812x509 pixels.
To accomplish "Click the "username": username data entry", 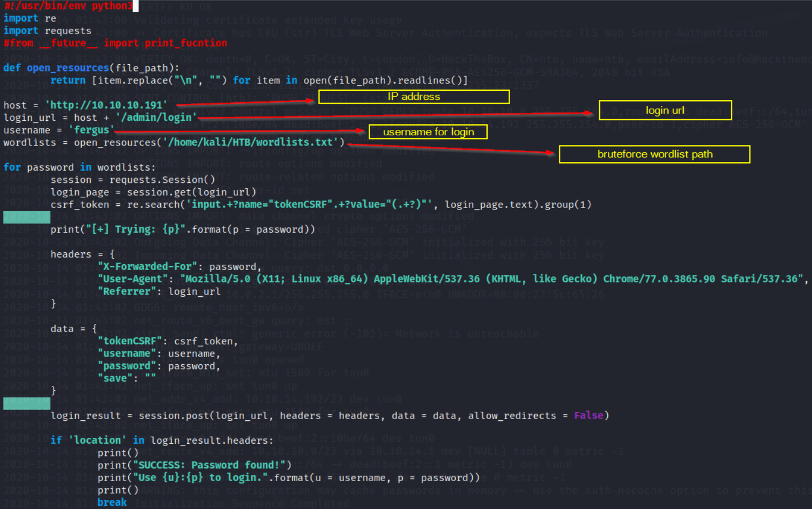I will tap(159, 353).
